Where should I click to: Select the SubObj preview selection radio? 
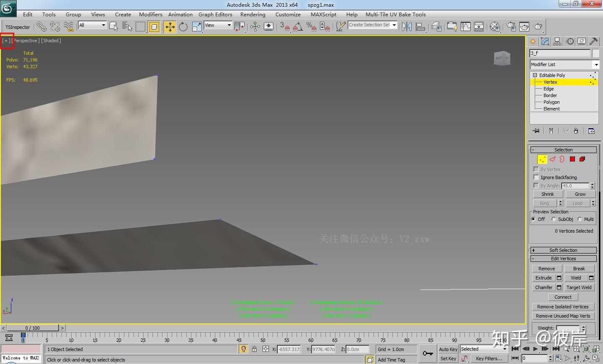pos(554,219)
